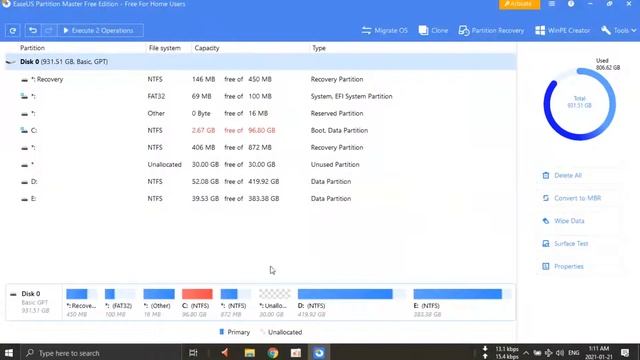Viewport: 640px width, 360px height.
Task: Click the Type column header
Action: [319, 48]
